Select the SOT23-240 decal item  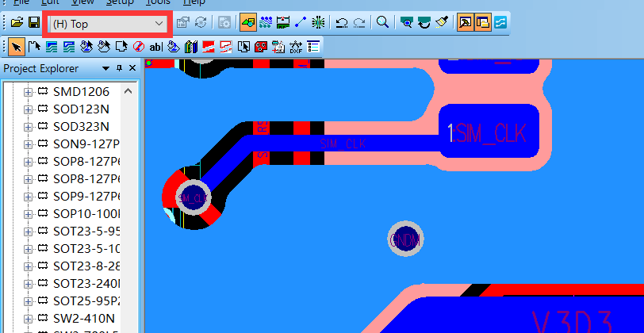(86, 284)
